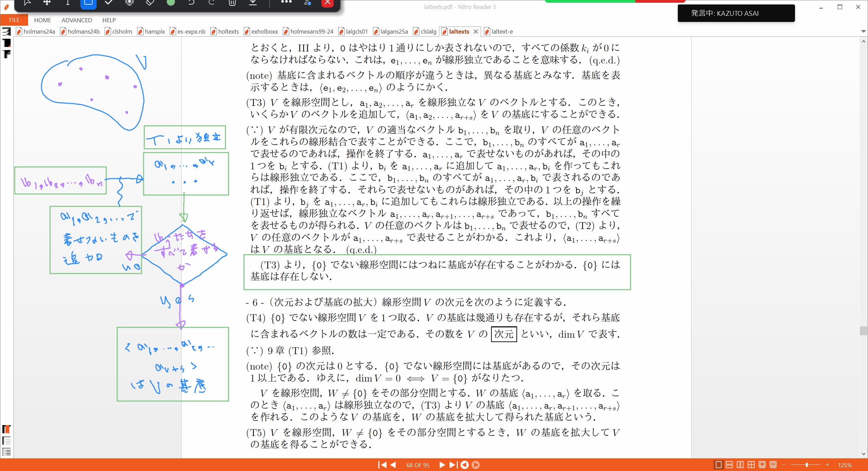Enable single page view mode

[x=719, y=465]
